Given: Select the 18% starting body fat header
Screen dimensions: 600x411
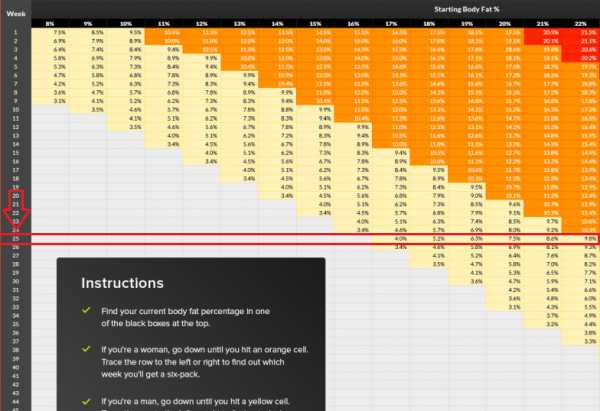Looking at the screenshot, I should pyautogui.click(x=429, y=24).
